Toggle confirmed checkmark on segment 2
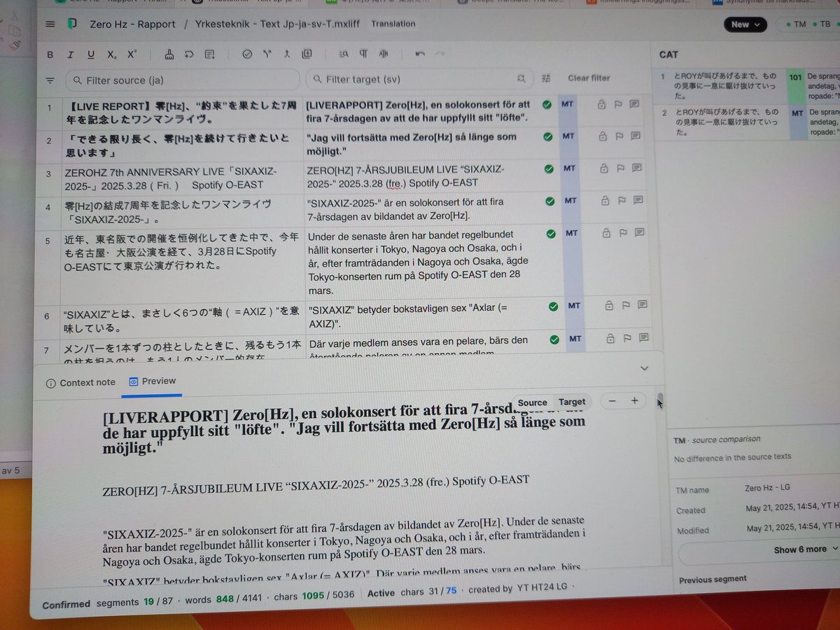 547,136
